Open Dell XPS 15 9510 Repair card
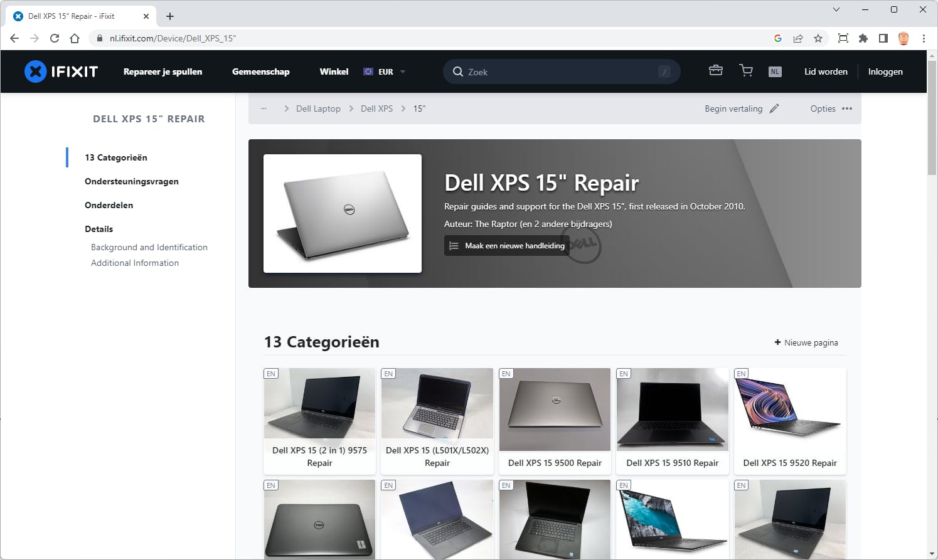 point(673,421)
